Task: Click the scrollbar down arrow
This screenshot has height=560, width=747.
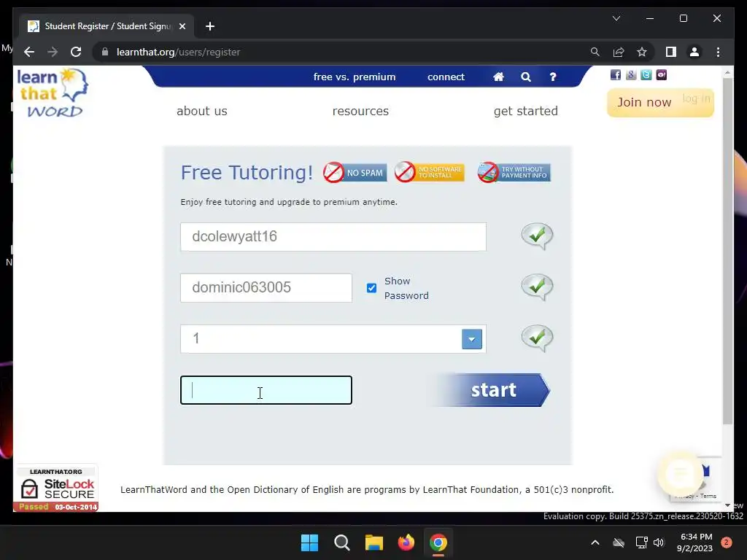Action: pyautogui.click(x=727, y=505)
